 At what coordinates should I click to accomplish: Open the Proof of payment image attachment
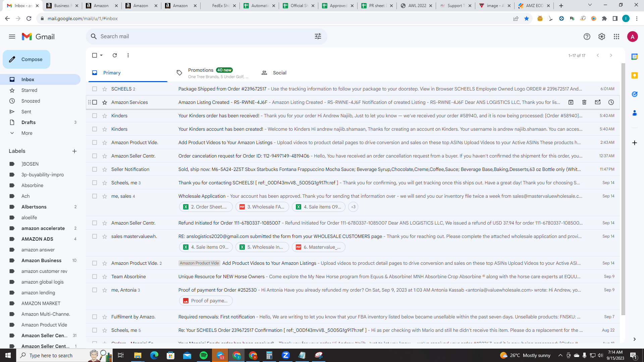[206, 301]
